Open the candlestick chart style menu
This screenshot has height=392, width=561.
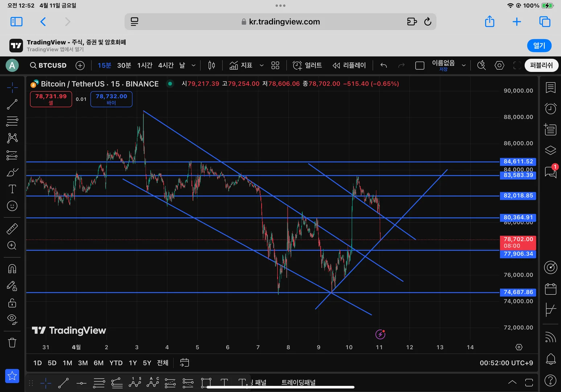click(212, 65)
